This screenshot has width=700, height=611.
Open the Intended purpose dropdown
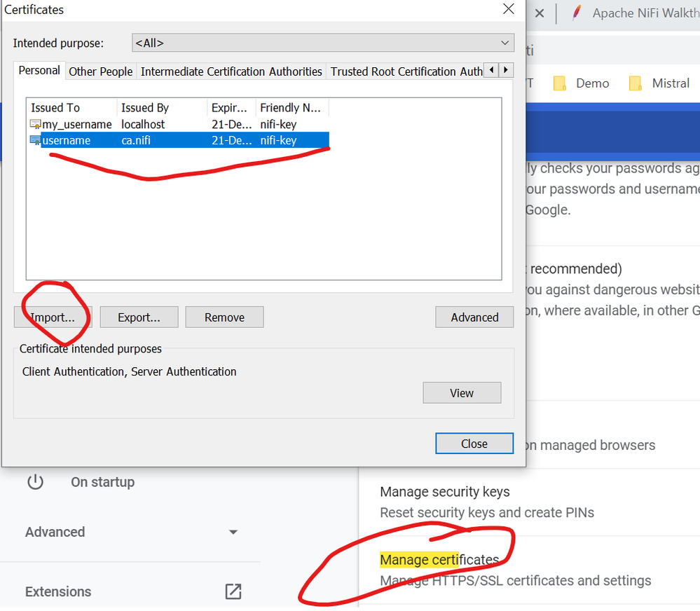coord(323,43)
